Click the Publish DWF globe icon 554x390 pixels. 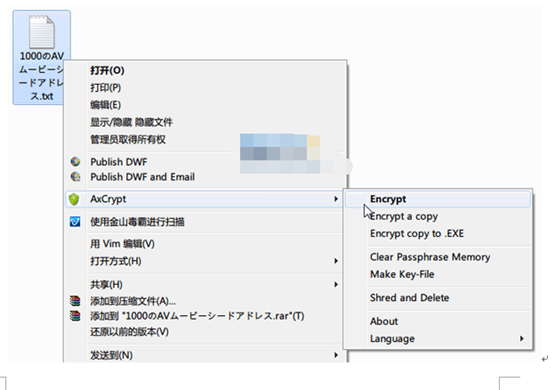tap(75, 162)
